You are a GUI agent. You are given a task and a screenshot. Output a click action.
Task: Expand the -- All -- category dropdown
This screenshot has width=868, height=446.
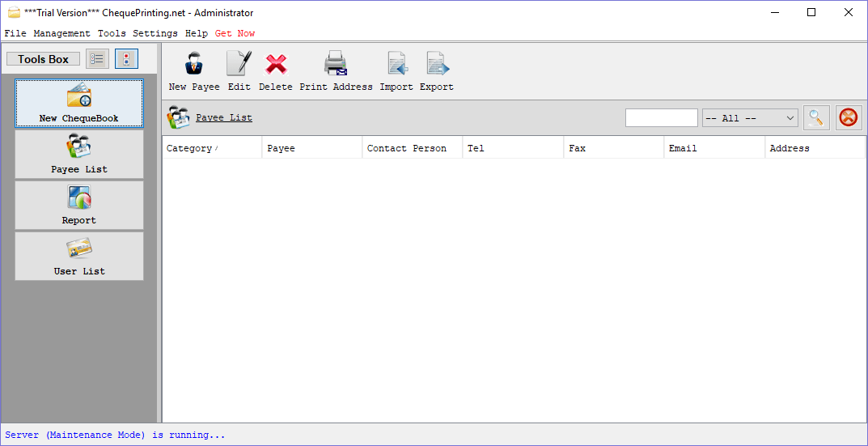point(750,118)
